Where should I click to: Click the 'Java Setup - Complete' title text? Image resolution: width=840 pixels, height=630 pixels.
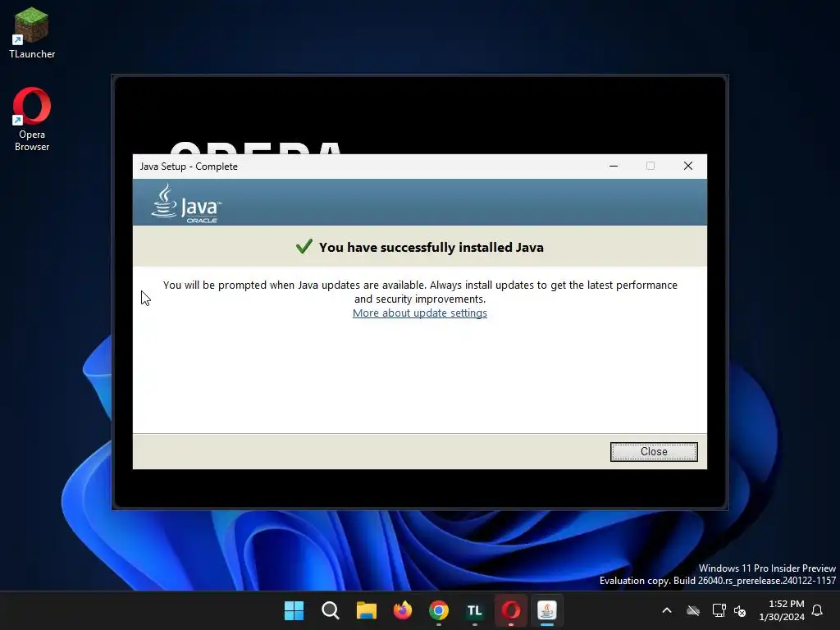click(189, 166)
